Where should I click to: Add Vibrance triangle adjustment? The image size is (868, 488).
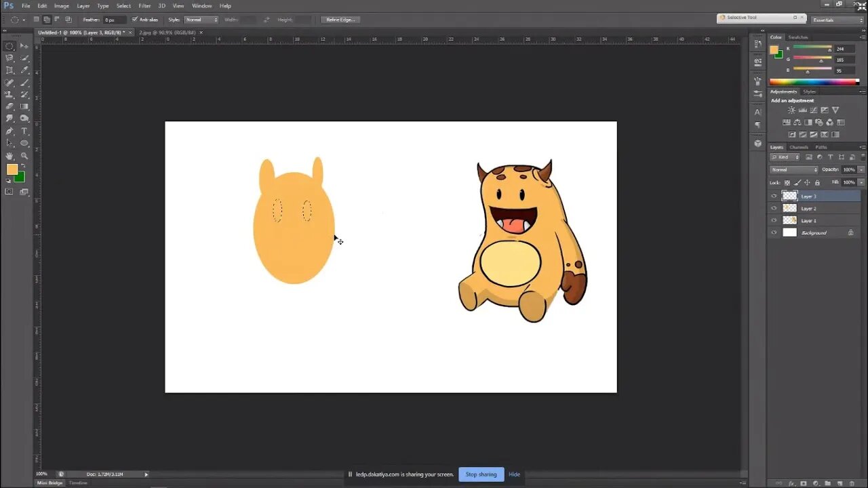coord(835,110)
